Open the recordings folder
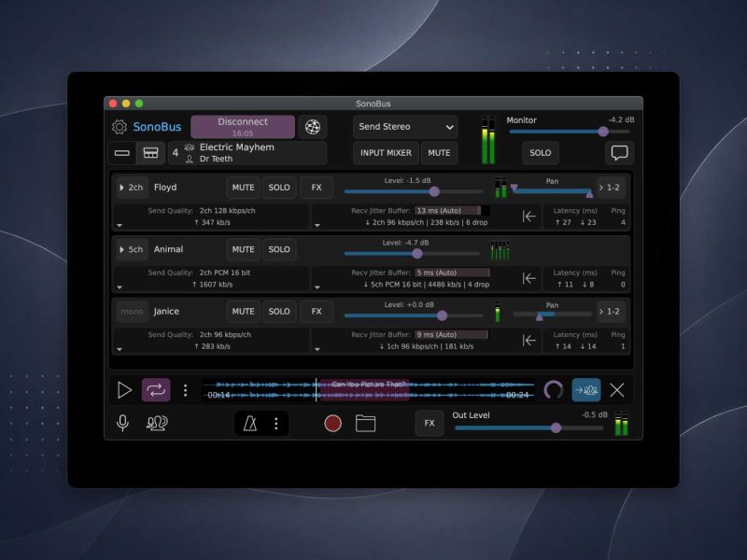The width and height of the screenshot is (747, 560). pyautogui.click(x=365, y=423)
